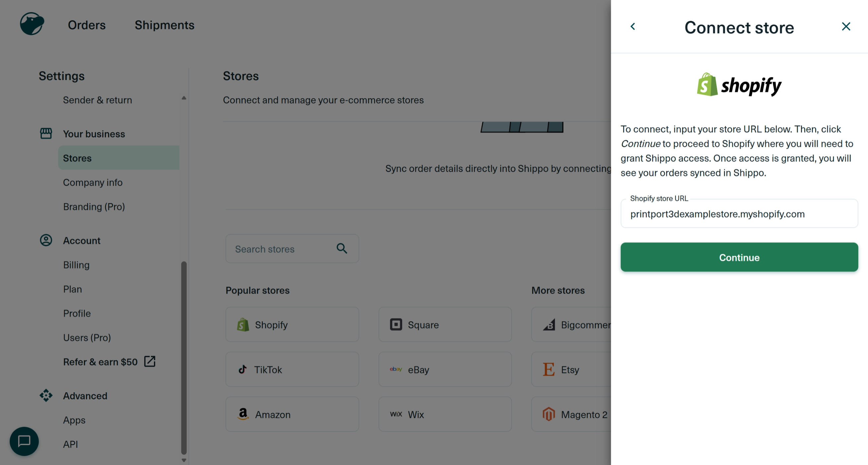This screenshot has height=465, width=868.
Task: Click the settings sidebar scrollbar thumb
Action: (183, 358)
